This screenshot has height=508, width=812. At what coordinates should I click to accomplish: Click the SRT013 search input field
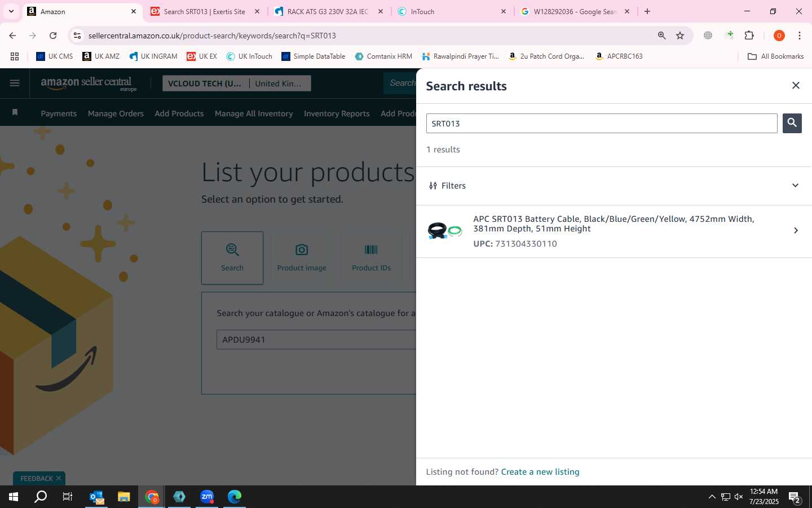[x=602, y=123]
